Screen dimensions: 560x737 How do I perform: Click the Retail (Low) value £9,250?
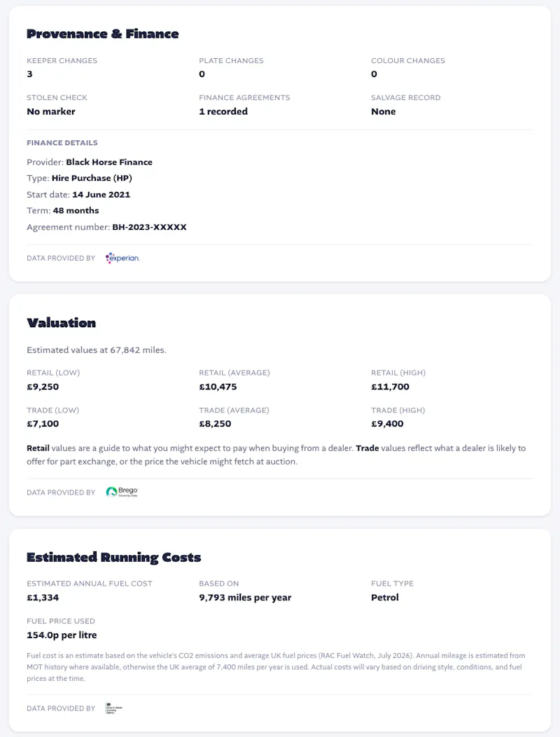pyautogui.click(x=43, y=387)
